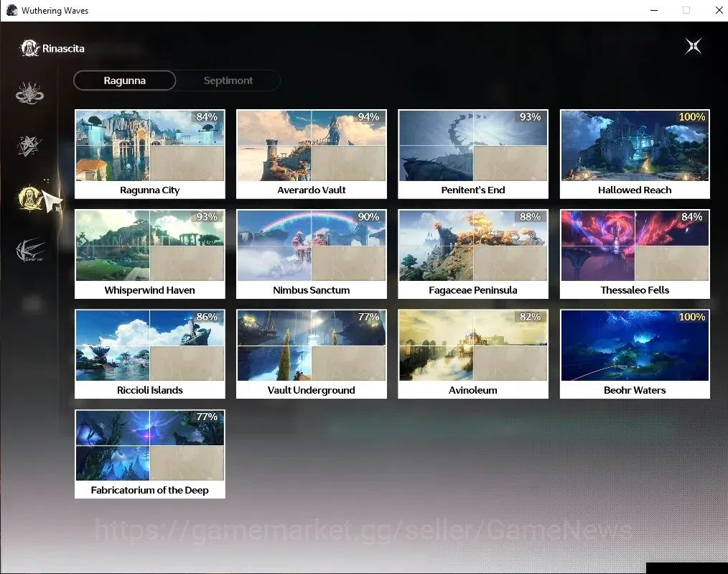
Task: Select the fourth region emblem in the sidebar
Action: click(29, 250)
